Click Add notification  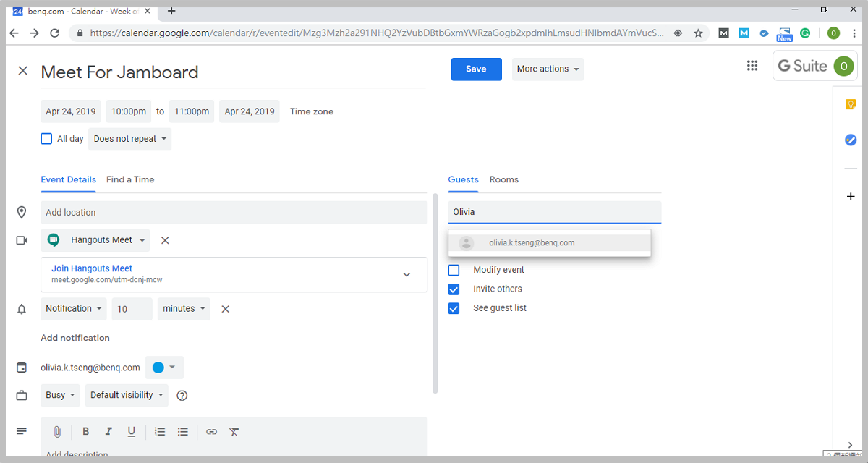click(75, 338)
